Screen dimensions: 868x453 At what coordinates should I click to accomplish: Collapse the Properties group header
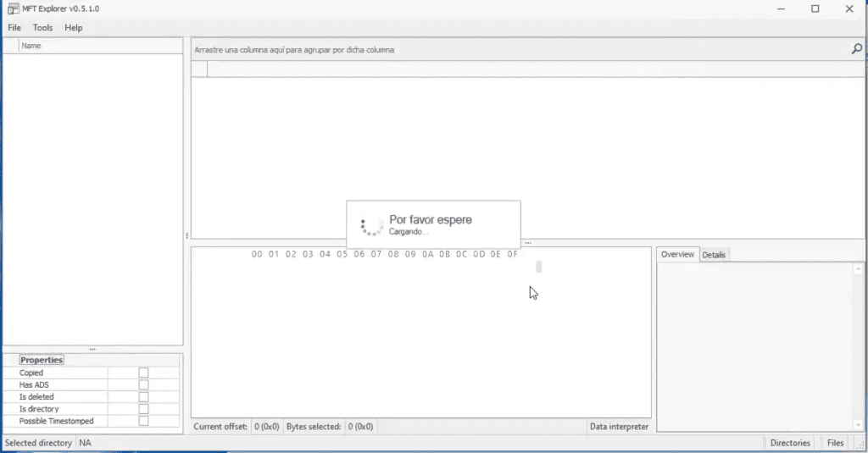pyautogui.click(x=42, y=360)
